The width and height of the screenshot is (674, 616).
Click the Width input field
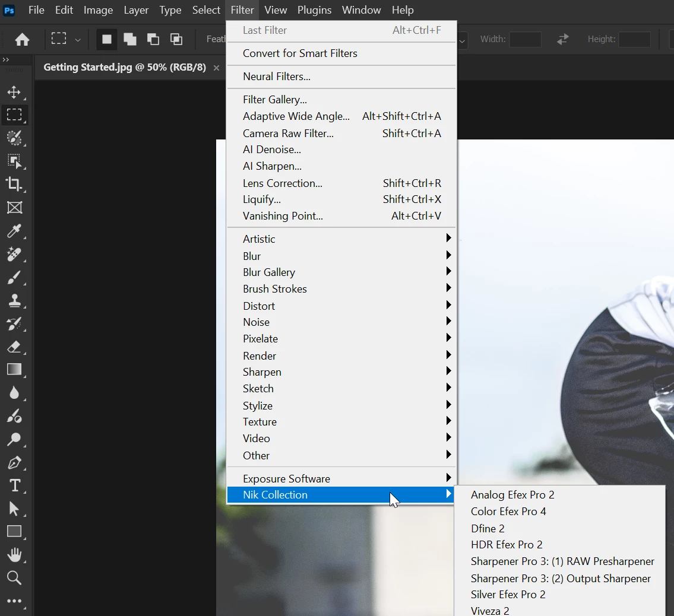tap(526, 40)
